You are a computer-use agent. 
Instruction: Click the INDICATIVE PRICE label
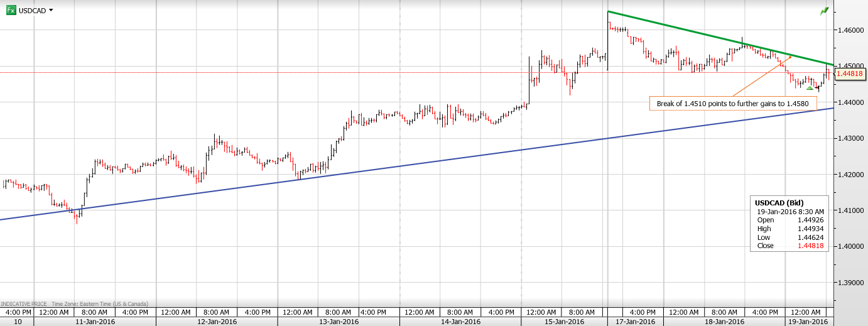23,303
